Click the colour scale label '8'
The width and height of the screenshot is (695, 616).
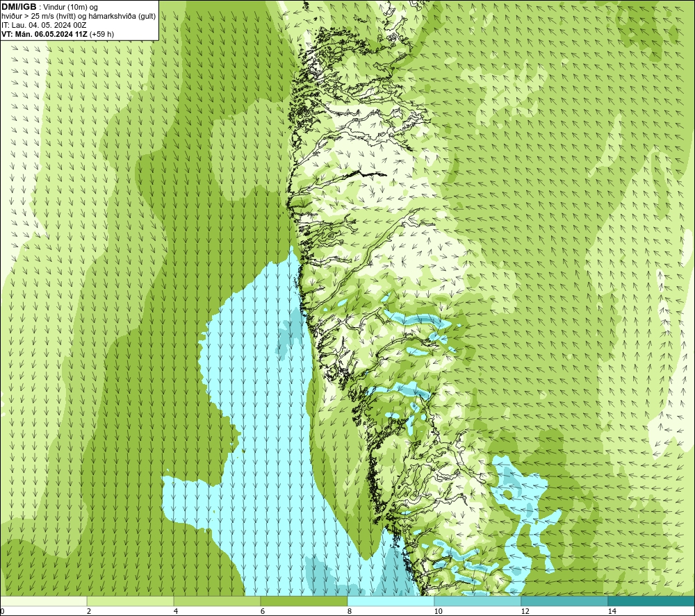pyautogui.click(x=350, y=611)
